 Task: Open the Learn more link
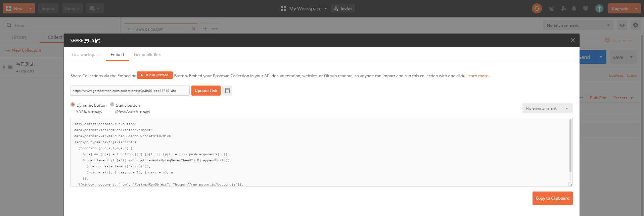point(478,76)
